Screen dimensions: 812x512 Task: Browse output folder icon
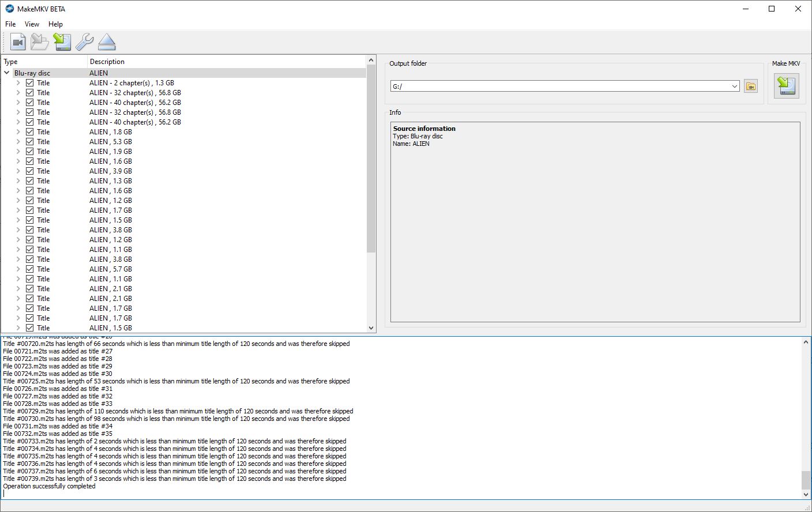(x=750, y=86)
